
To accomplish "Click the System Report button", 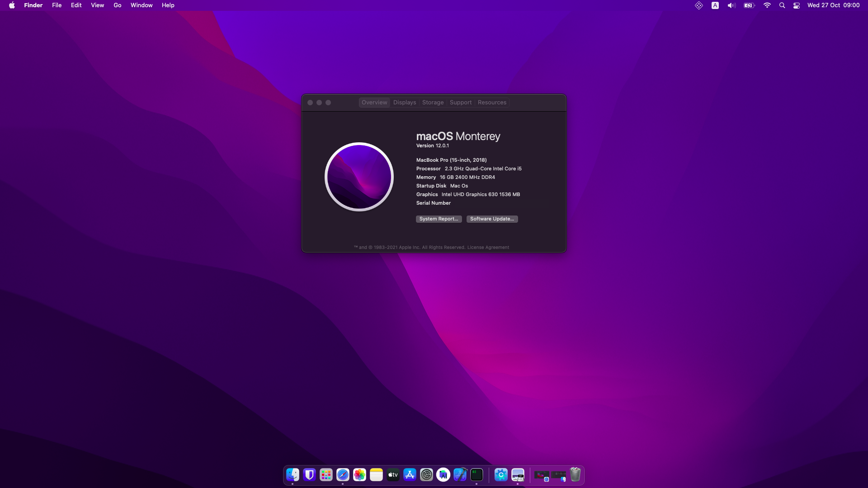I will pyautogui.click(x=439, y=219).
